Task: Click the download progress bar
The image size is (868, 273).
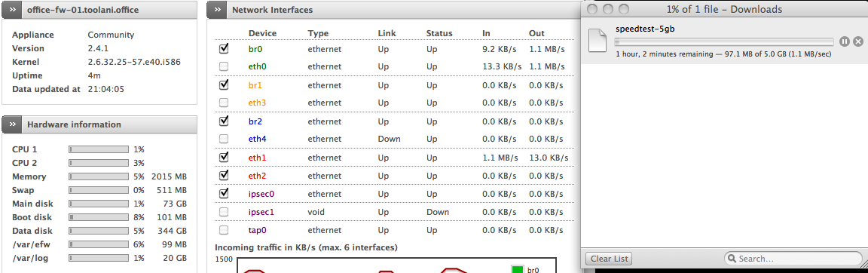Action: point(723,42)
